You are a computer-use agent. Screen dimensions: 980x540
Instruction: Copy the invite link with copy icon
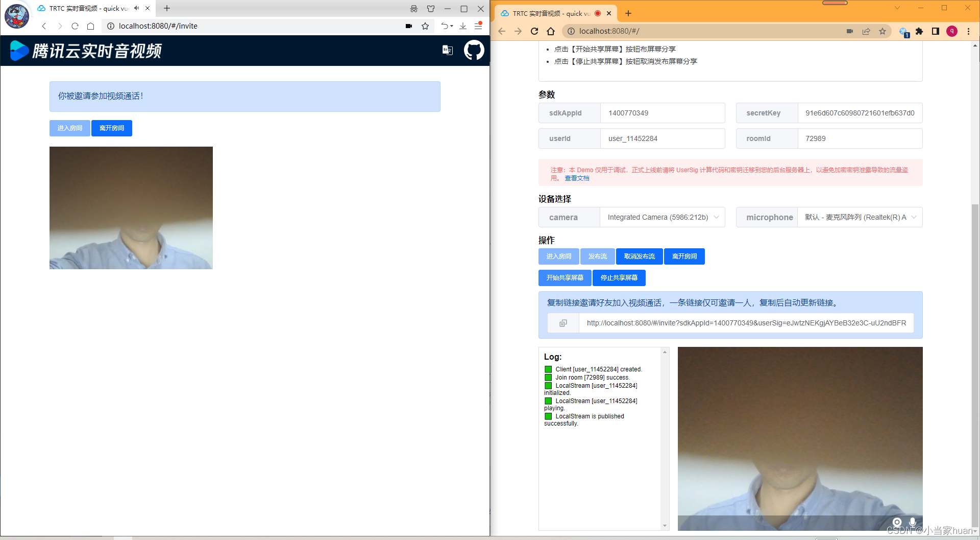point(563,323)
